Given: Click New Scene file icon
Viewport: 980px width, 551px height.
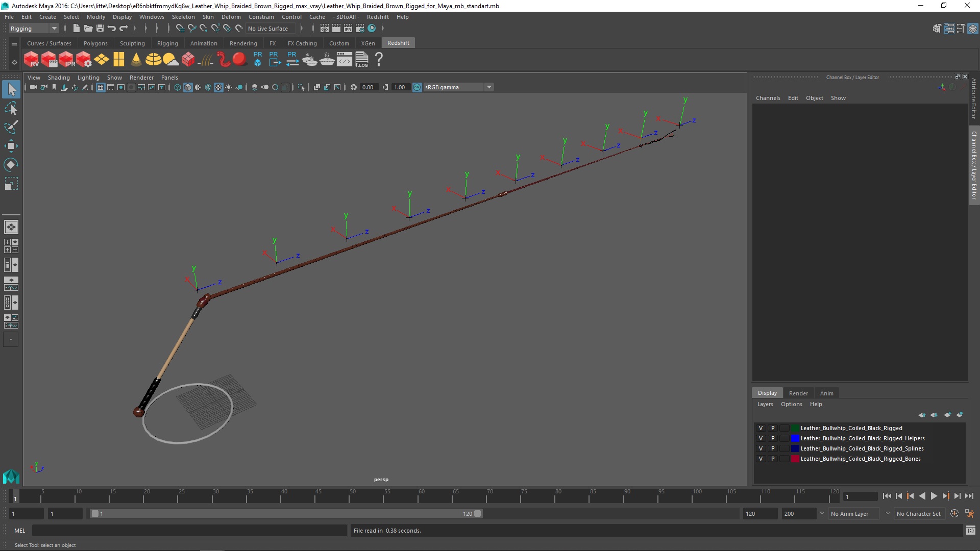Looking at the screenshot, I should click(x=76, y=29).
